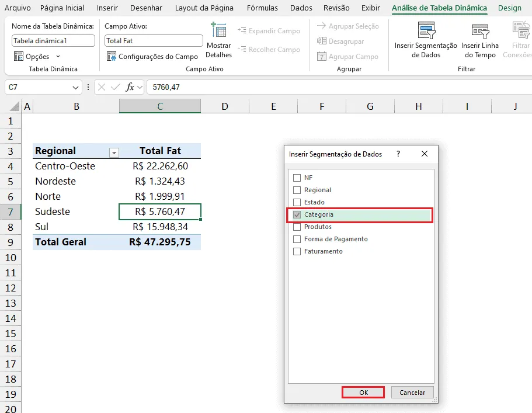Image resolution: width=532 pixels, height=413 pixels.
Task: Open the Desenhar tab
Action: point(146,8)
